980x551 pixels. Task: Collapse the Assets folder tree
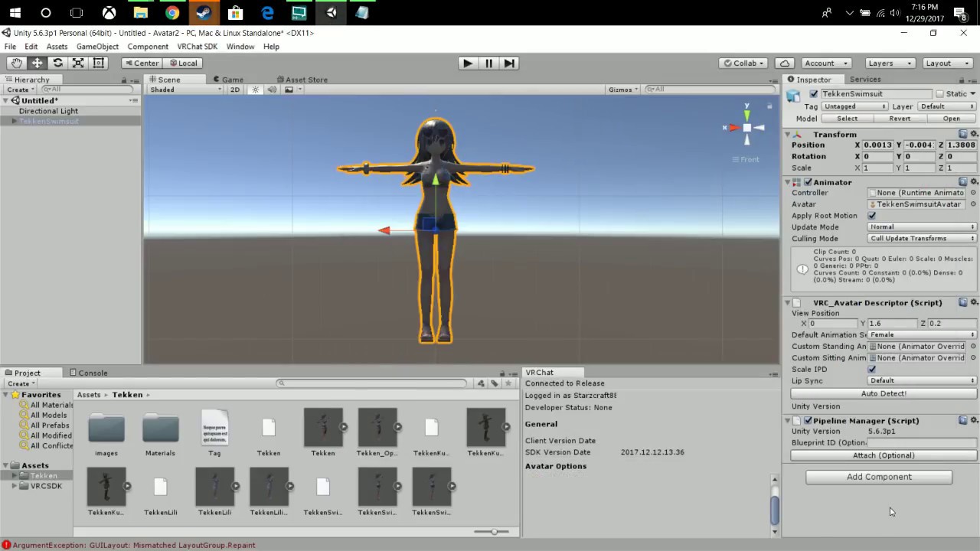[6, 465]
